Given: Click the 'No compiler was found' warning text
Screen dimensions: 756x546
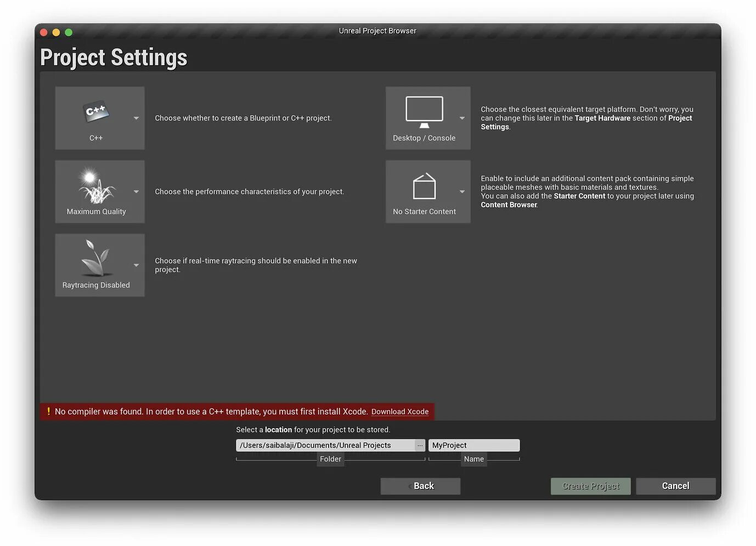Looking at the screenshot, I should pos(211,412).
